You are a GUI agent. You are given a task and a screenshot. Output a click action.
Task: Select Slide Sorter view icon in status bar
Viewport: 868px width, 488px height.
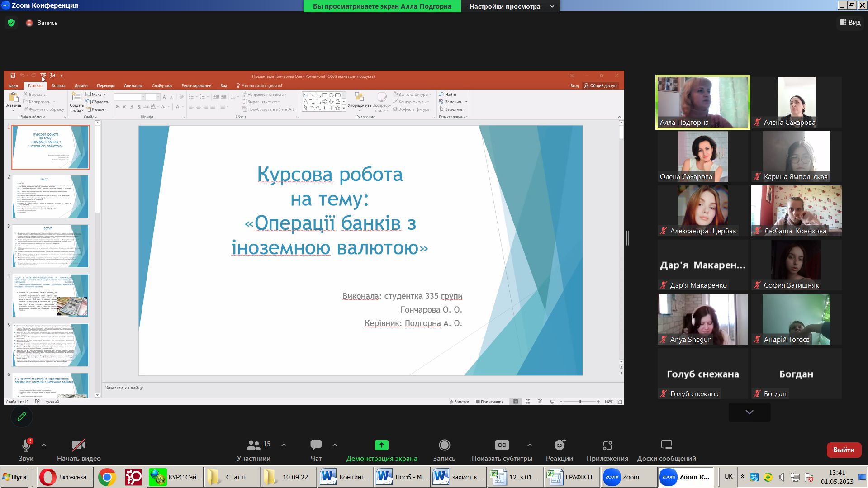pos(528,402)
